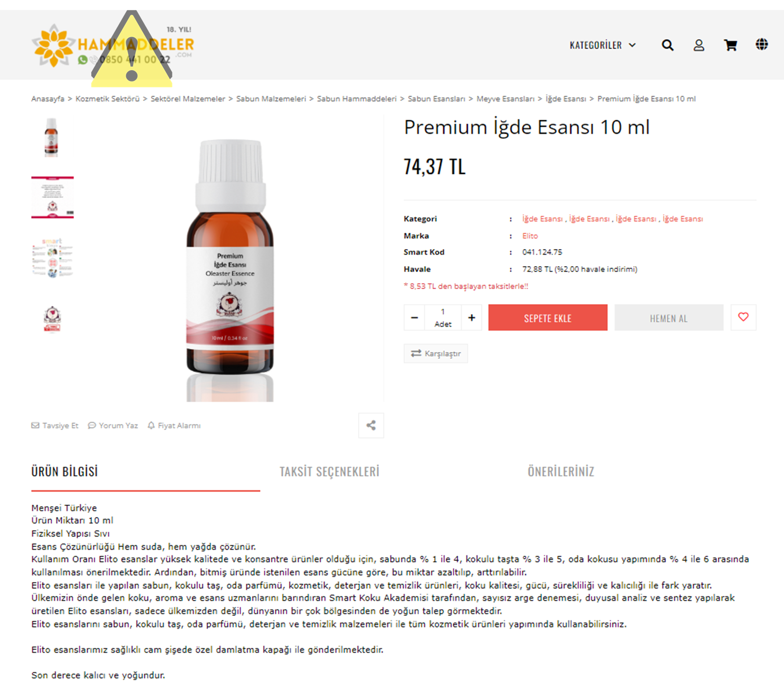Click the share icon below product image
The width and height of the screenshot is (784, 683).
pos(371,425)
